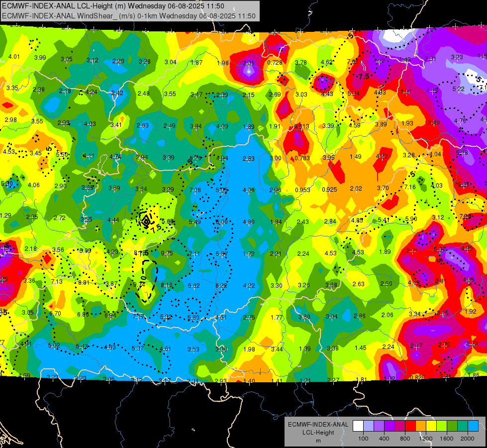This screenshot has width=487, height=448.
Task: Click the WindShear 0-1km title line
Action: click(128, 16)
